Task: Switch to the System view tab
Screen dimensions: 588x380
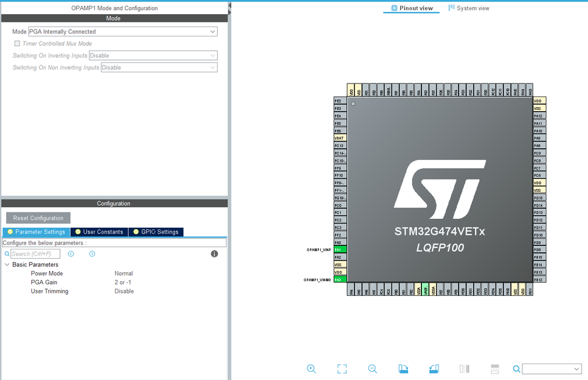Action: click(x=469, y=8)
